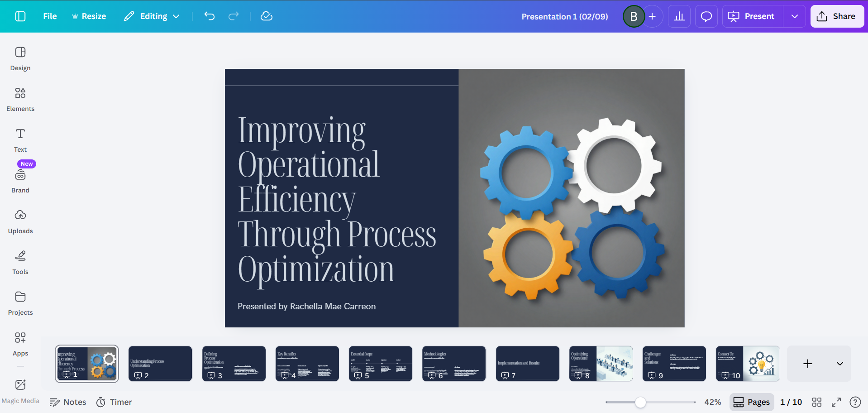
Task: Adjust the zoom slider handle
Action: [640, 402]
